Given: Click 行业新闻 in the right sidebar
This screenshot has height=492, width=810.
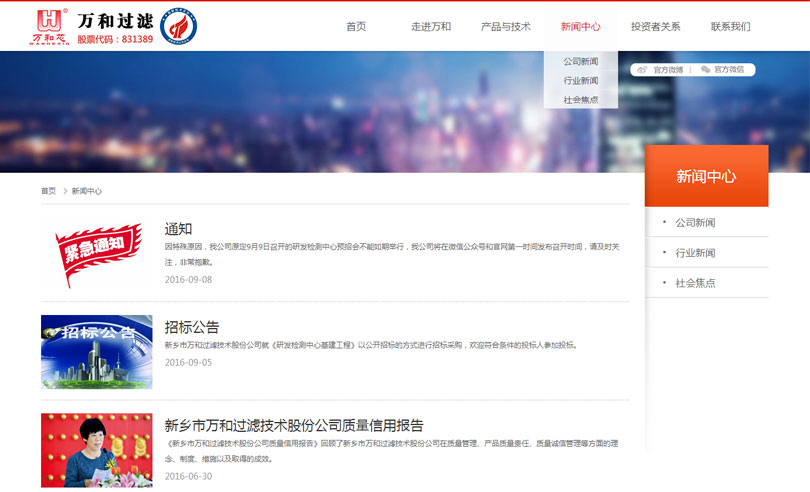Looking at the screenshot, I should [695, 253].
